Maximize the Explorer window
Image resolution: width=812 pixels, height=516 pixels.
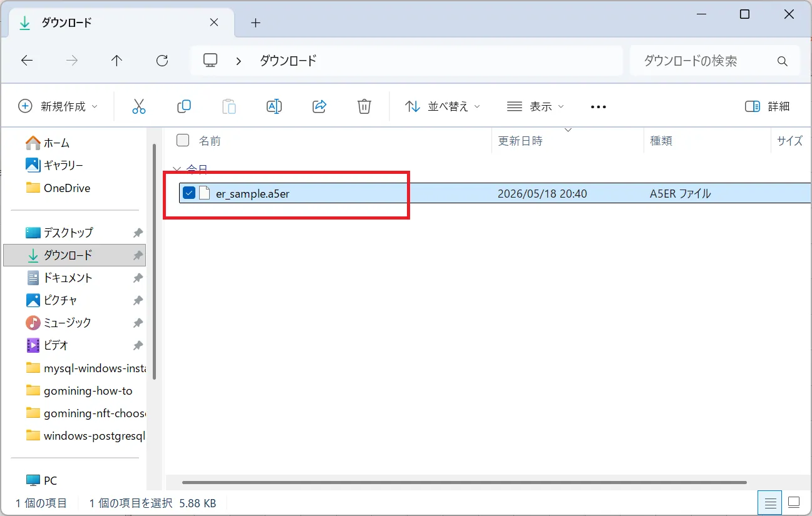[744, 14]
